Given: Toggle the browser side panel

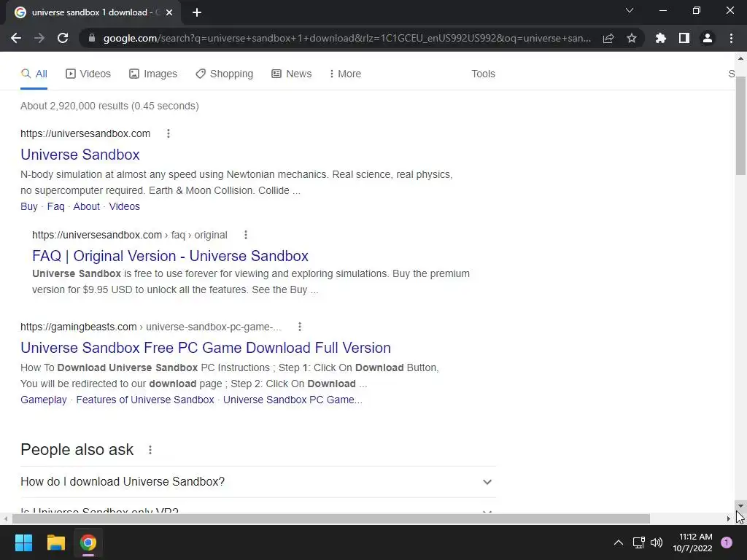Looking at the screenshot, I should point(684,38).
